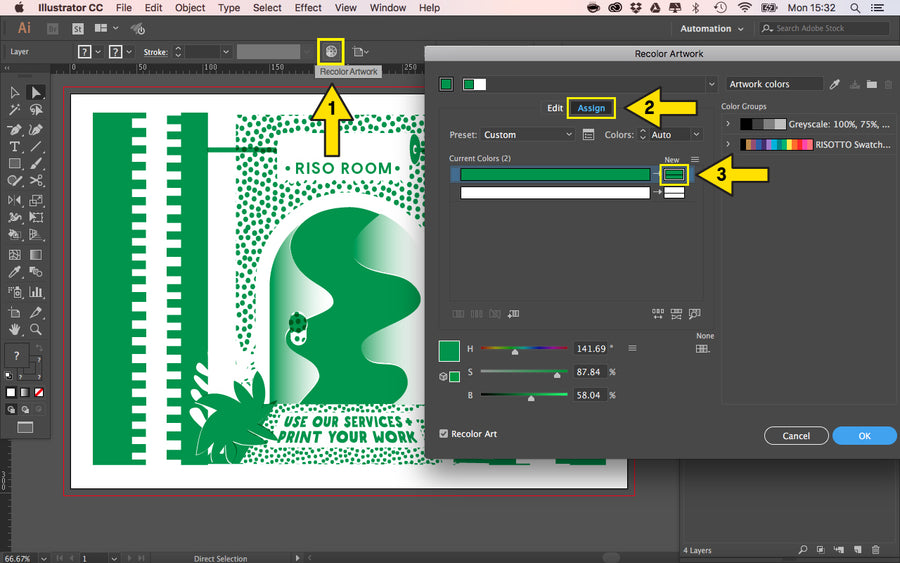Open the Wi-Fi status menu

[744, 7]
